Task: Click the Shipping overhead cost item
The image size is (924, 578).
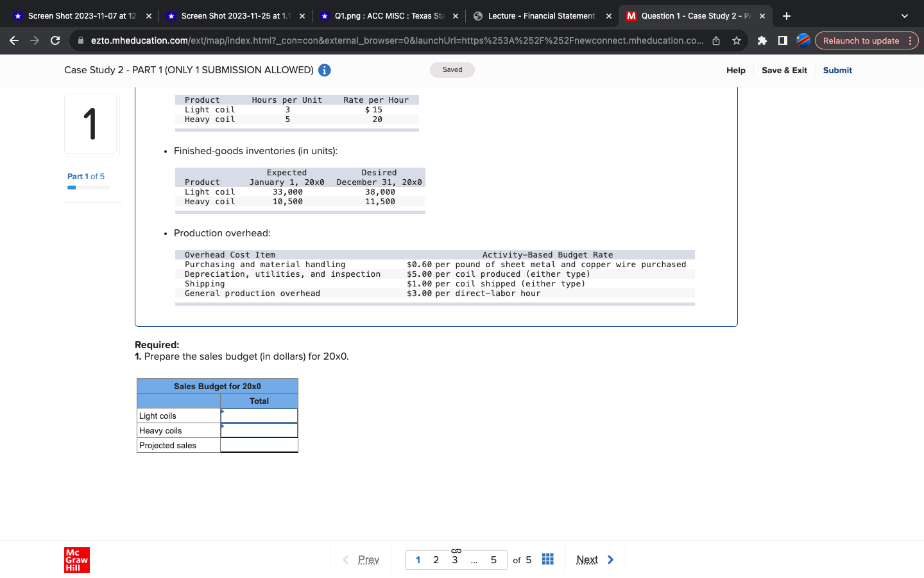Action: pyautogui.click(x=205, y=284)
